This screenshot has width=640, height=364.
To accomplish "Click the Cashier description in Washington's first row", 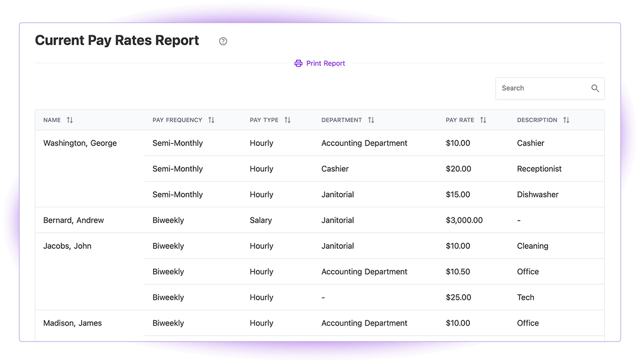I will pyautogui.click(x=531, y=143).
